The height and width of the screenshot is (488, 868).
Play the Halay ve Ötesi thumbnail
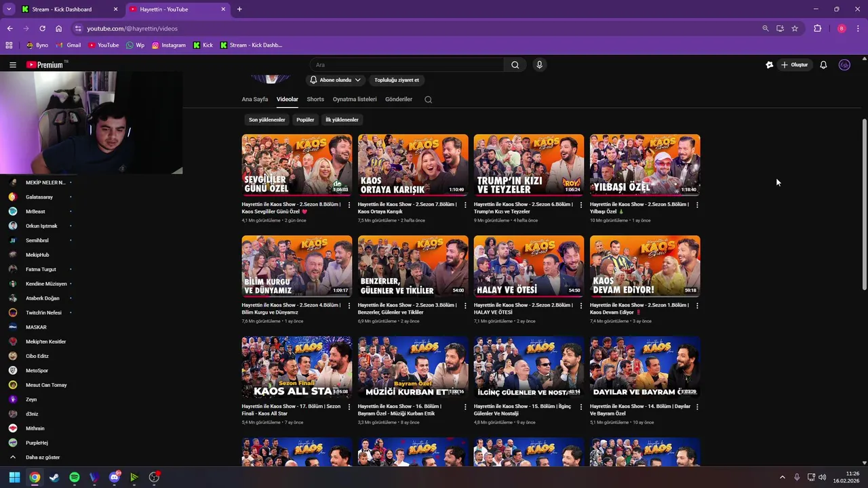point(529,266)
